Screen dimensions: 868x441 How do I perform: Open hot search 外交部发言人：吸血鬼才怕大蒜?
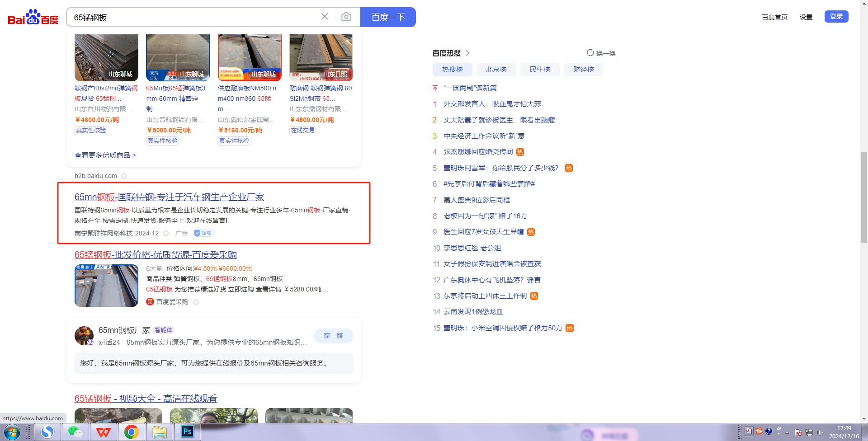(x=492, y=104)
